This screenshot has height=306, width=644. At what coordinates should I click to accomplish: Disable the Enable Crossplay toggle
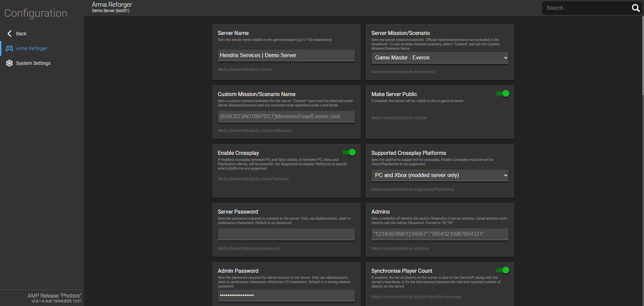pyautogui.click(x=349, y=152)
